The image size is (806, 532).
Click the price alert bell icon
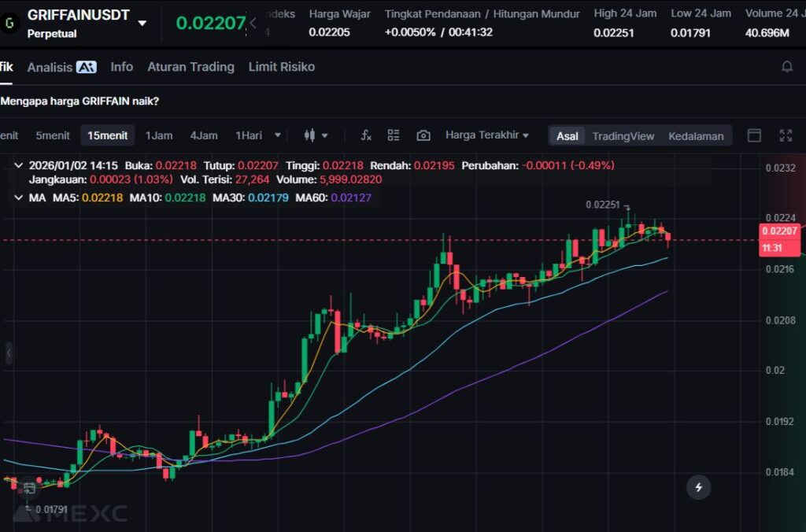pos(786,67)
